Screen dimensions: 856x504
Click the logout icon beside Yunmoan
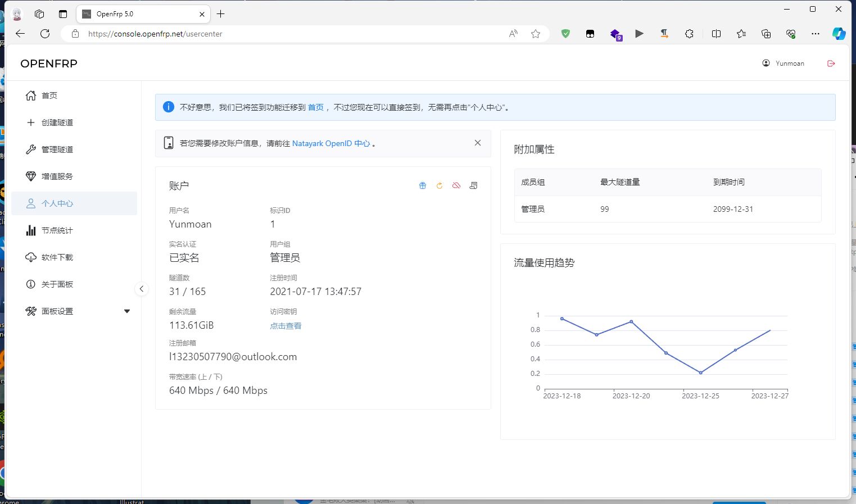point(831,63)
